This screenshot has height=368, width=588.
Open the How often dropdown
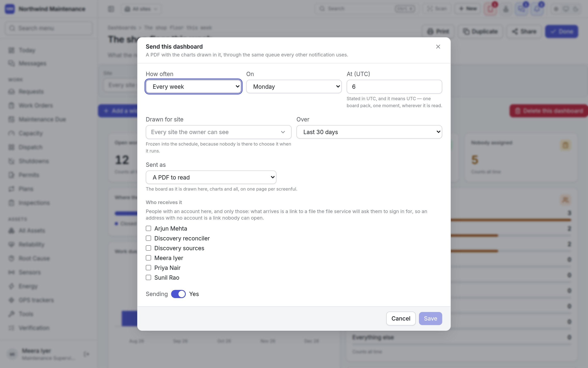pyautogui.click(x=193, y=86)
